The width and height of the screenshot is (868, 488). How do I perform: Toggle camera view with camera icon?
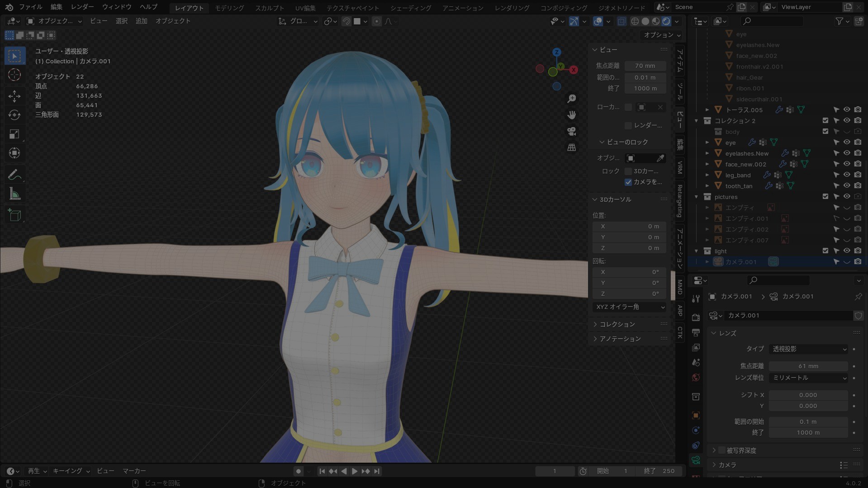point(572,131)
